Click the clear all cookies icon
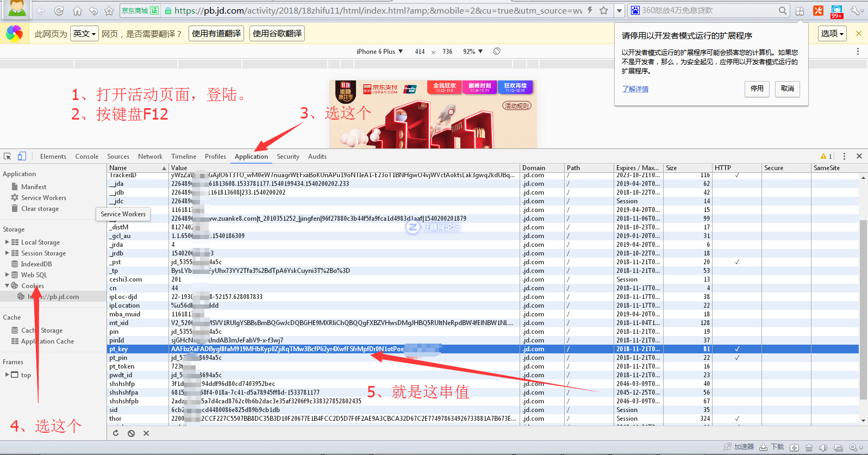 pos(131,433)
